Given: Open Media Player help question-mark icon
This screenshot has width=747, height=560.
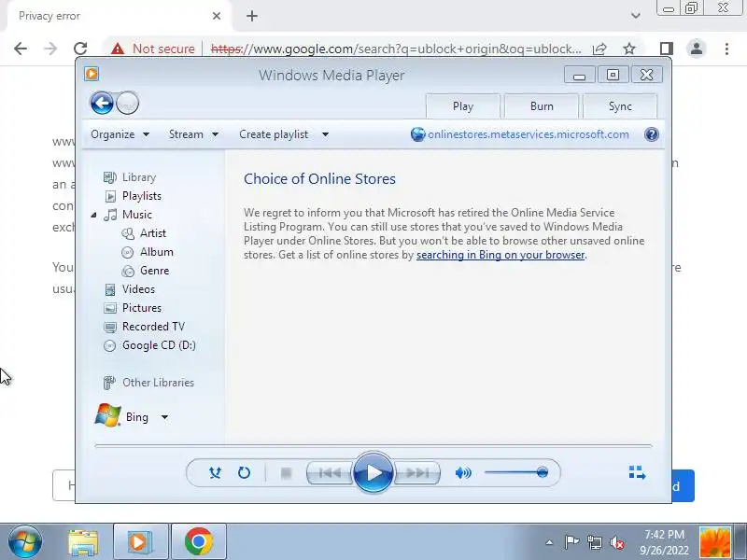Looking at the screenshot, I should pyautogui.click(x=651, y=134).
